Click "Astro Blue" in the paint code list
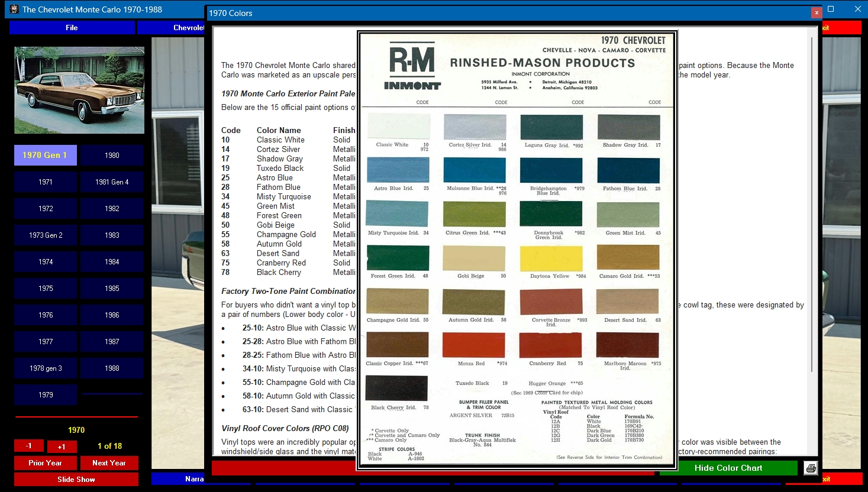The height and width of the screenshot is (492, 868). (x=275, y=177)
